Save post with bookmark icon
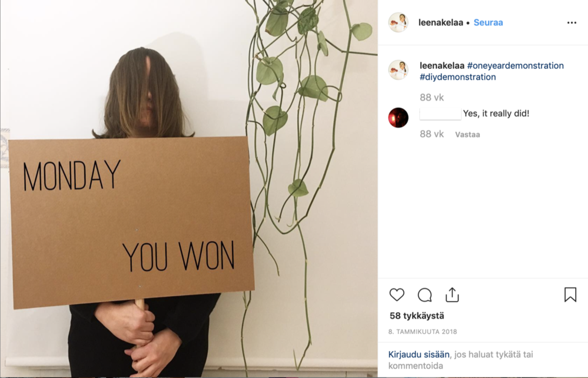Screen dimensions: 588x378 570,295
